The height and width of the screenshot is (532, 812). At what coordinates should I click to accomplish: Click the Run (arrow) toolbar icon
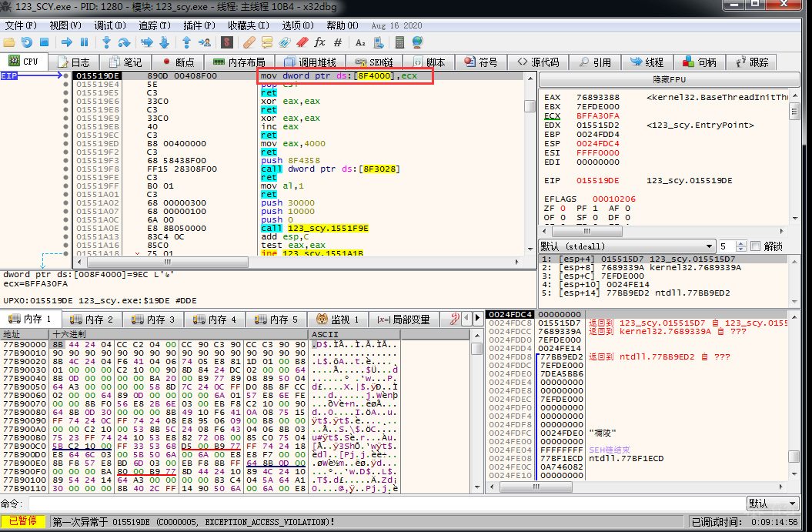point(66,42)
